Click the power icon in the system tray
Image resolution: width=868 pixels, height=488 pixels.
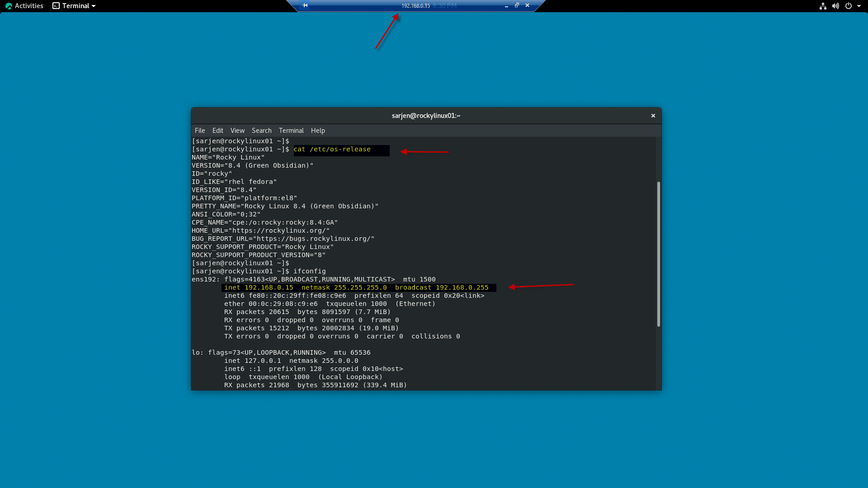tap(849, 6)
